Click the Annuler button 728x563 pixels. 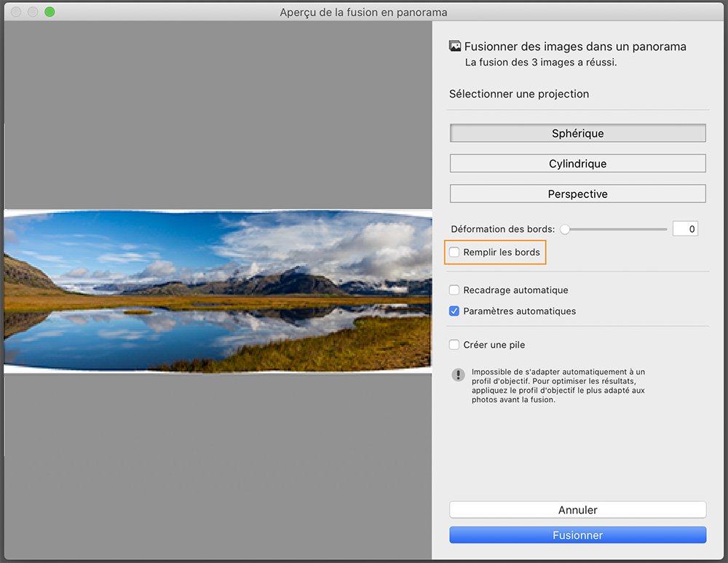tap(577, 510)
